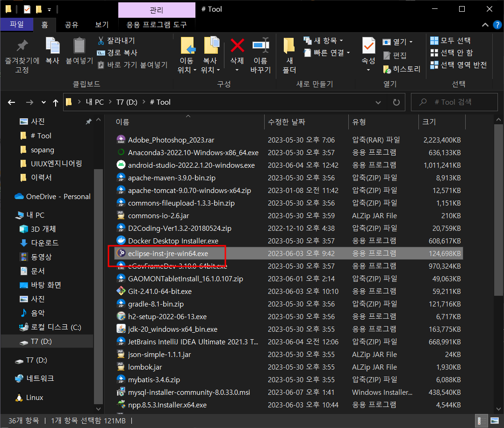Go back with the left arrow
Viewport: 504px width, 428px height.
click(x=12, y=102)
